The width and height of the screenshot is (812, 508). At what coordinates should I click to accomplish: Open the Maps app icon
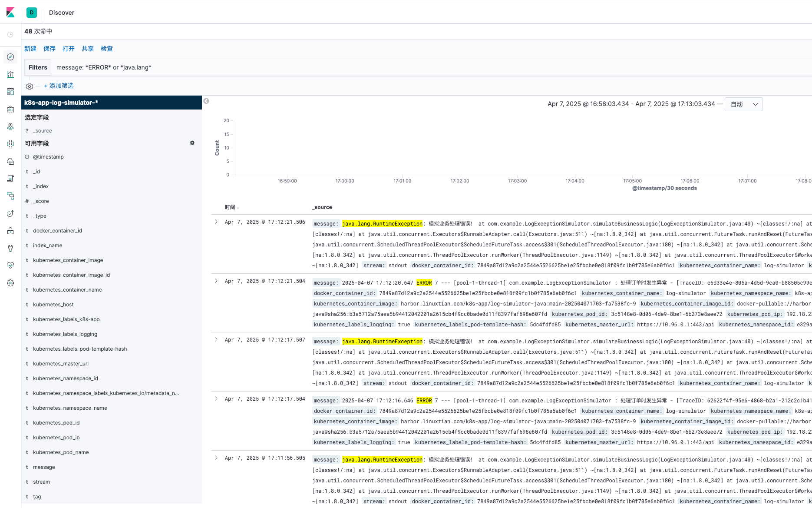tap(10, 126)
